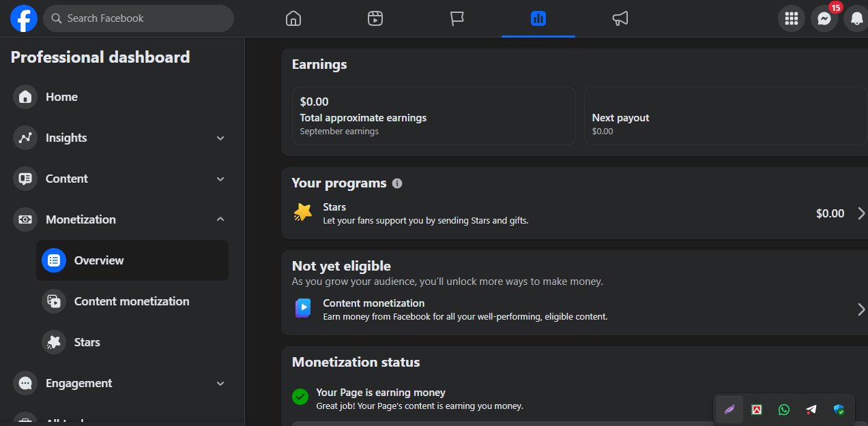Click the red Adobe tray icon
This screenshot has height=426, width=868.
(756, 410)
